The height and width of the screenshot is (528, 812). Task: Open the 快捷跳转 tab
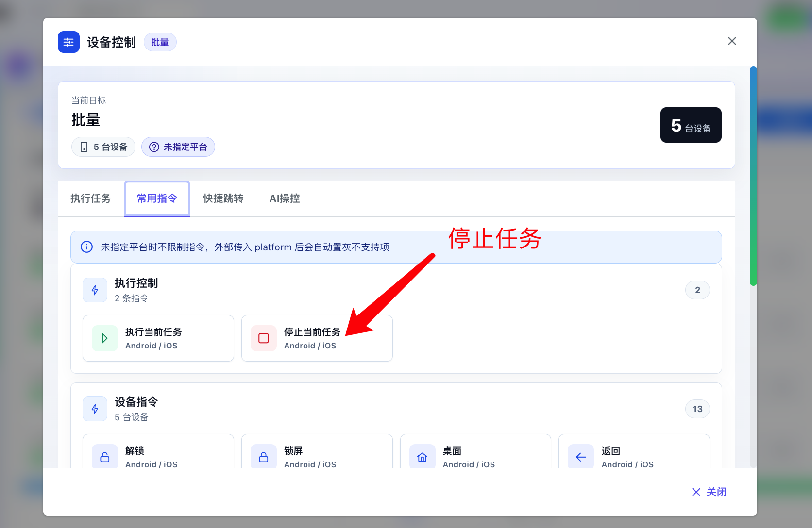(223, 198)
